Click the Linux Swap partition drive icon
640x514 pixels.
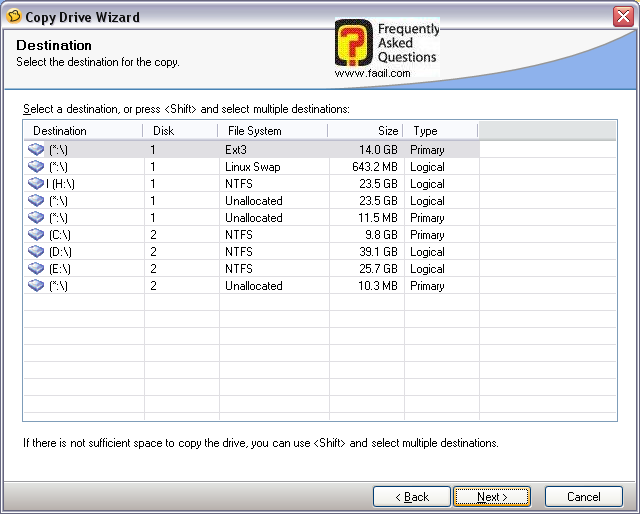[37, 166]
